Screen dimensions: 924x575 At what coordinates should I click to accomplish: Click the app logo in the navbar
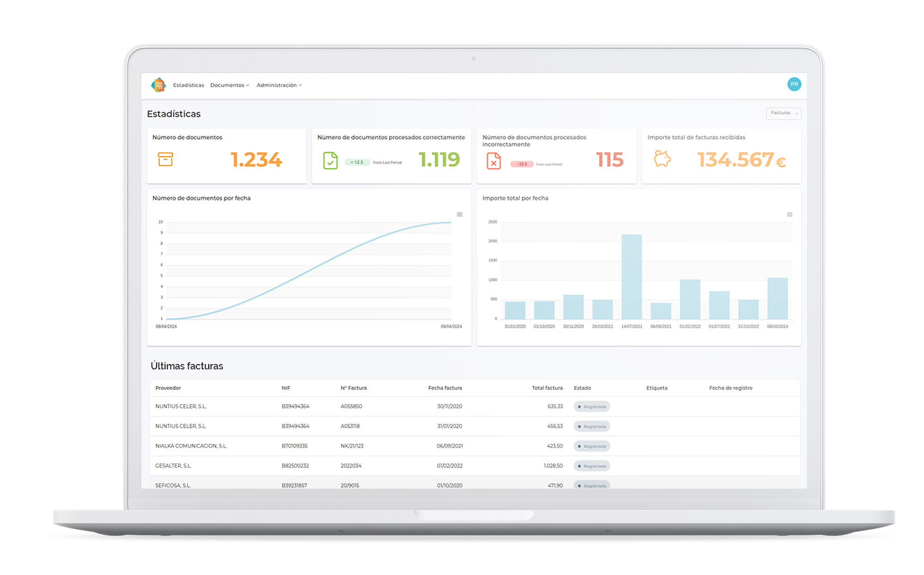(x=158, y=85)
